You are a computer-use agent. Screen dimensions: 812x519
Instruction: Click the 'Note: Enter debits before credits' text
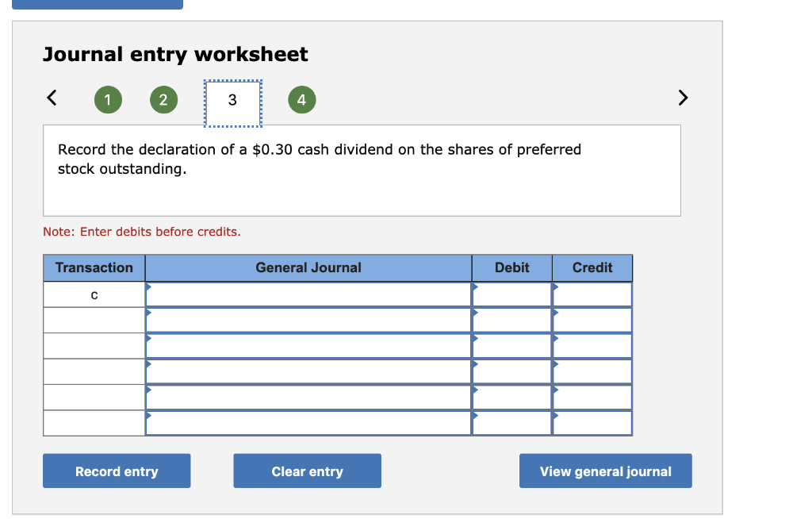pos(142,232)
